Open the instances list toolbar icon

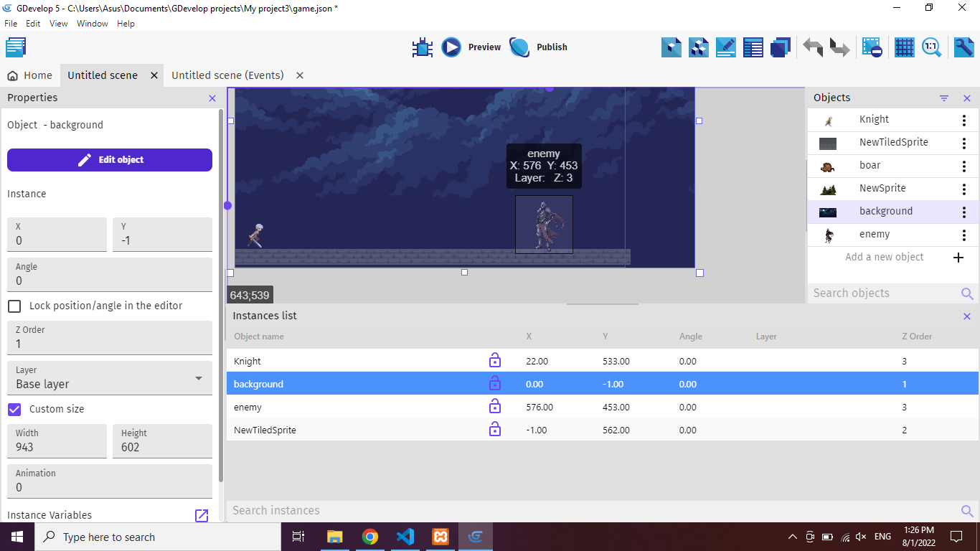[753, 47]
